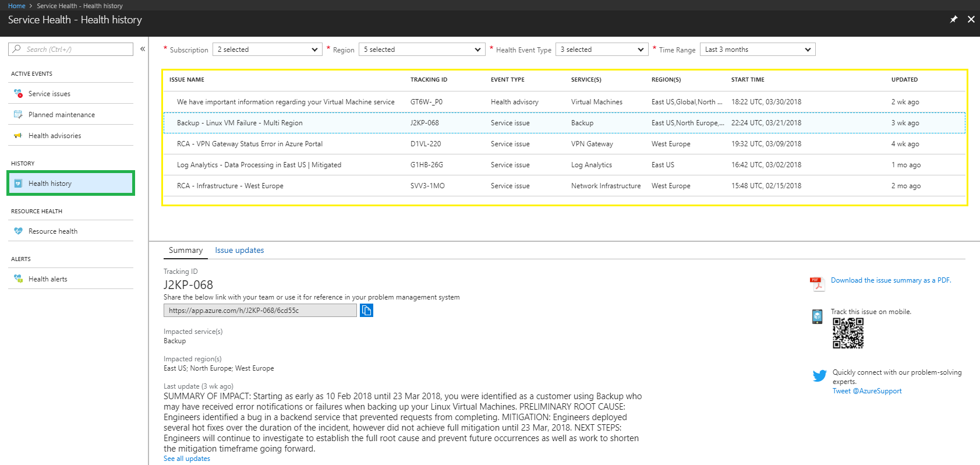Image resolution: width=980 pixels, height=465 pixels.
Task: Sort by Region(s) column header
Action: 666,80
